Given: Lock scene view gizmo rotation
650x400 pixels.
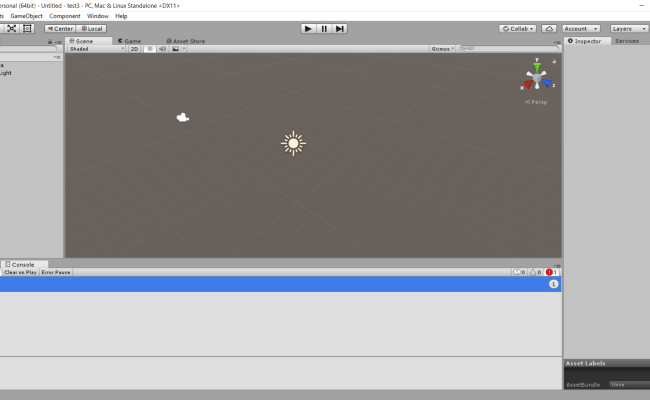Looking at the screenshot, I should pyautogui.click(x=554, y=61).
